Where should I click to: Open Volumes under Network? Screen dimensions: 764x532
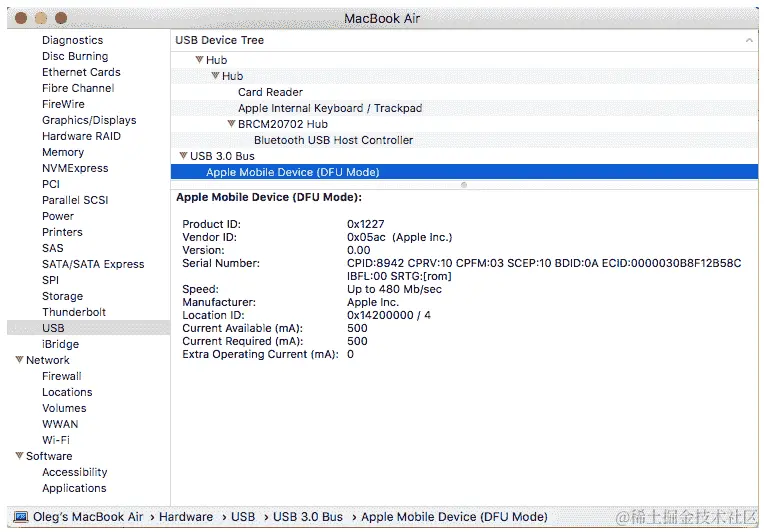[x=64, y=408]
